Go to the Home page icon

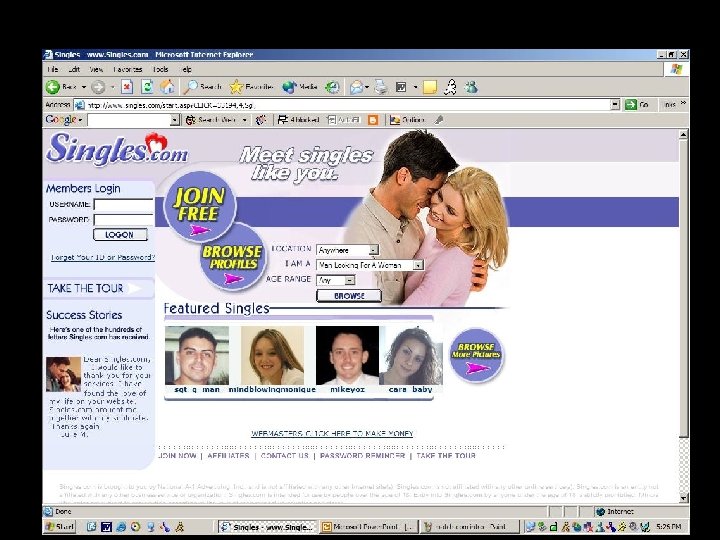pos(167,87)
